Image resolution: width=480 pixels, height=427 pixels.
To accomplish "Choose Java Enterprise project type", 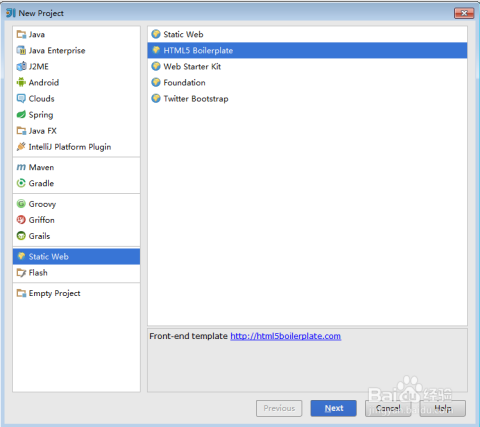I will point(76,50).
